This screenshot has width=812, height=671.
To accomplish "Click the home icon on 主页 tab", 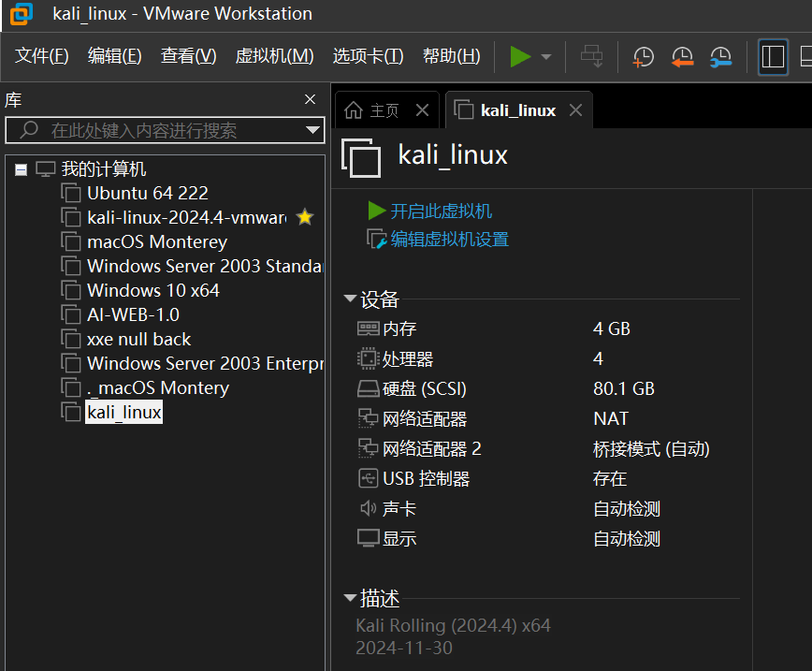I will click(x=354, y=109).
